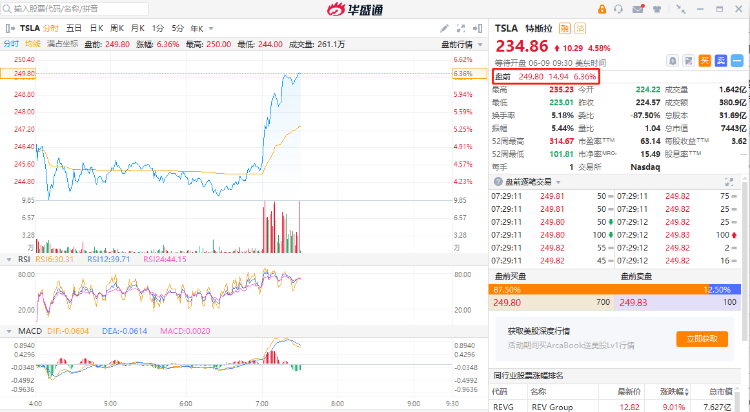Toggle the RSI6 indicator line
The width and height of the screenshot is (750, 412).
(54, 259)
